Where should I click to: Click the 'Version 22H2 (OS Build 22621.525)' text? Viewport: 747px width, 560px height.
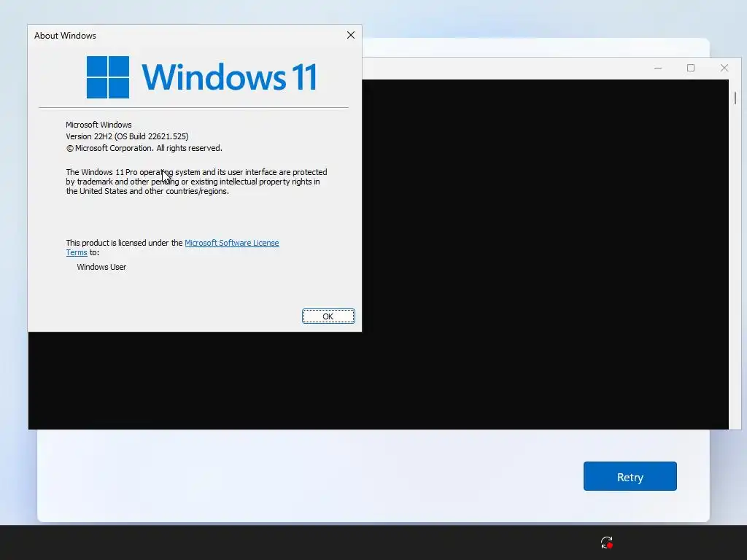(x=127, y=136)
